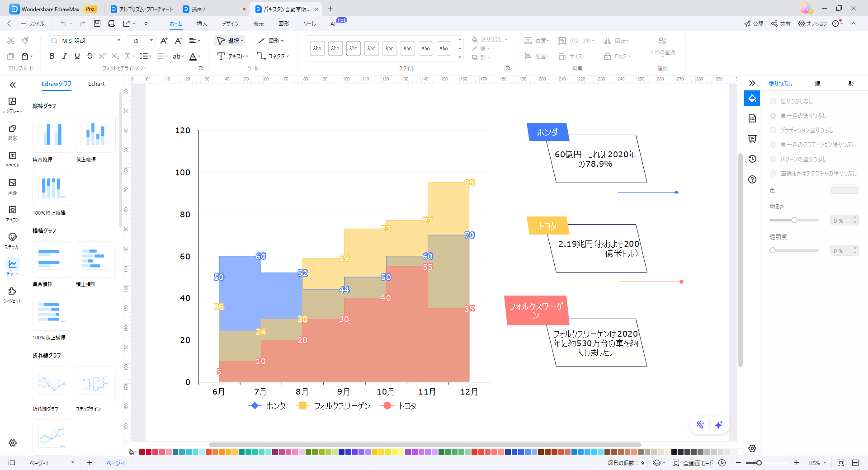Select the step line chart thumbnail

(x=96, y=384)
